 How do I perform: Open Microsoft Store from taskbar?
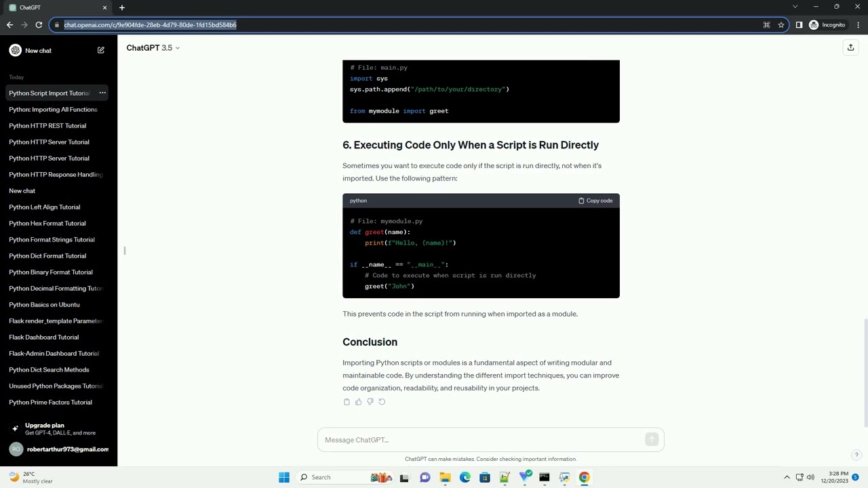pyautogui.click(x=484, y=477)
